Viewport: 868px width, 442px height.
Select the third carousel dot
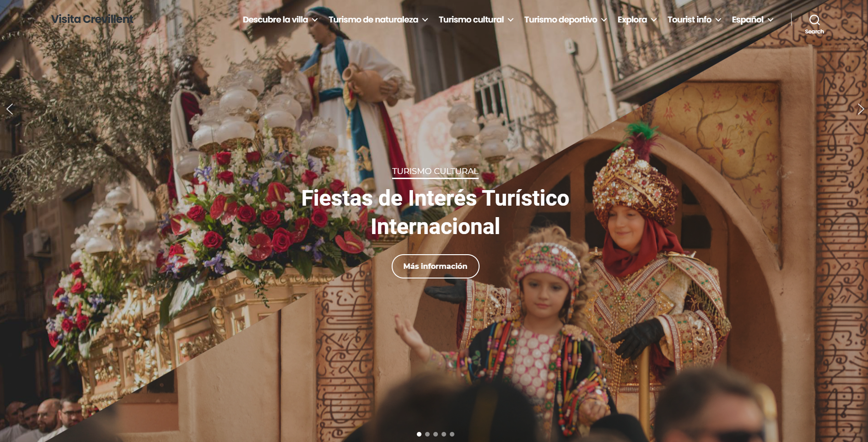[436, 434]
